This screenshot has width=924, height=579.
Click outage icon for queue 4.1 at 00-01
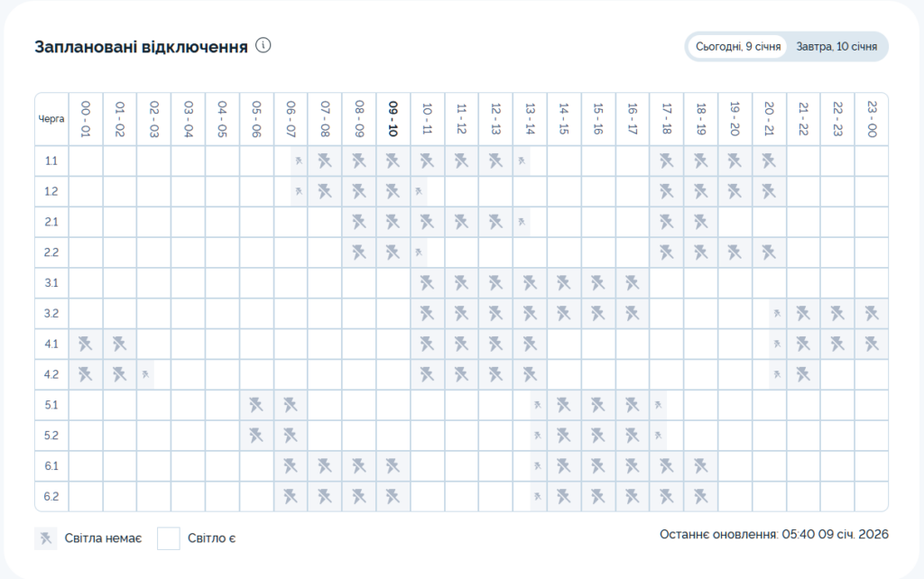pos(86,344)
